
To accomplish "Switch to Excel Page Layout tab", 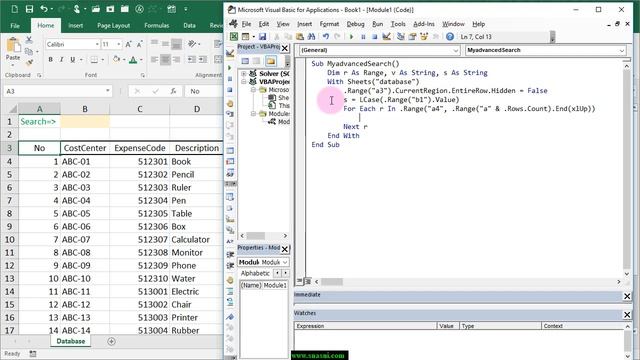I will (x=113, y=25).
